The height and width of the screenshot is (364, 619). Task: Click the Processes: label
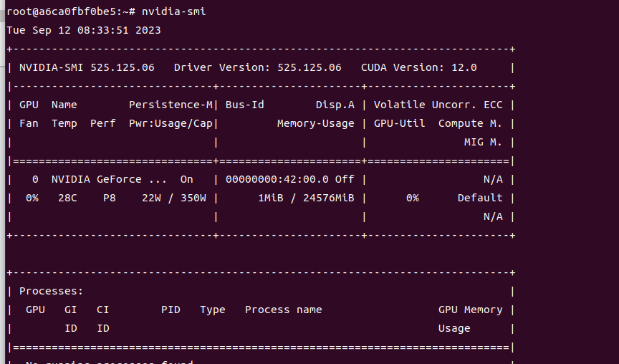[52, 292]
